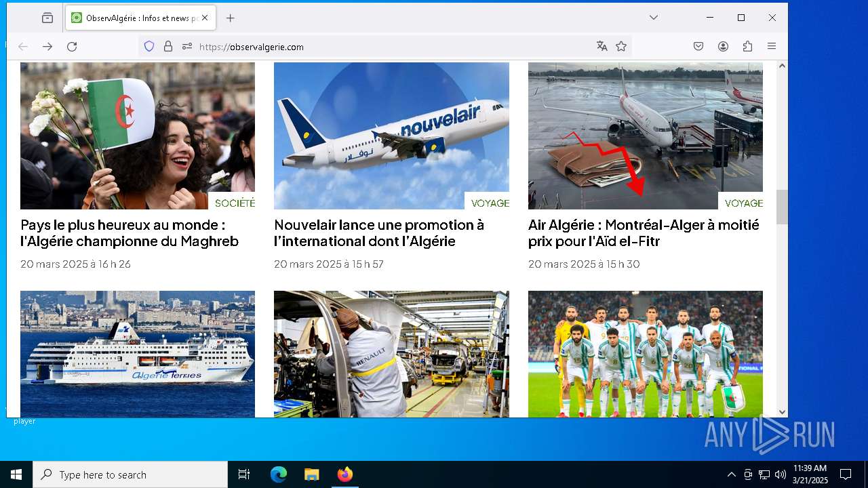The width and height of the screenshot is (868, 488).
Task: Read Nouvelair promotion à l'international article
Action: point(379,233)
